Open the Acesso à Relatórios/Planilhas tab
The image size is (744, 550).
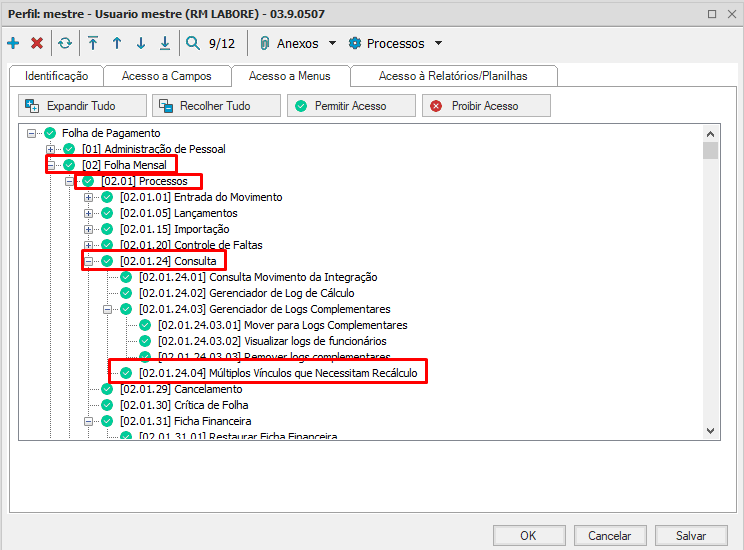(453, 76)
